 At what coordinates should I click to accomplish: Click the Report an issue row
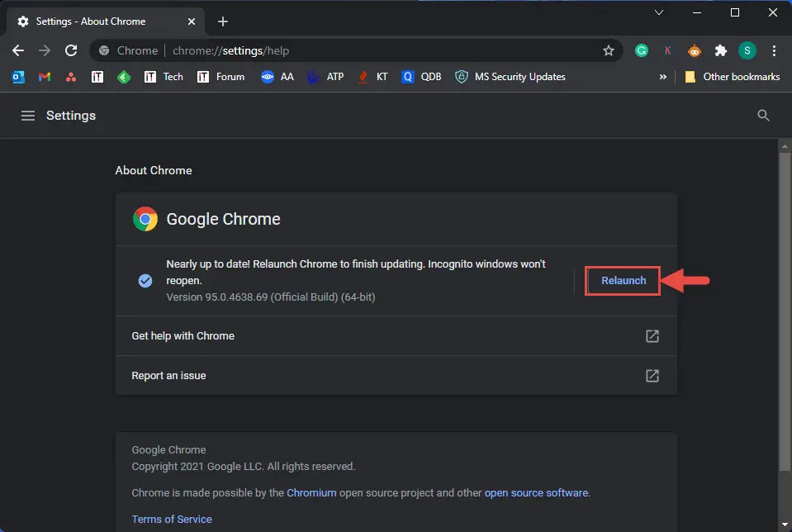pyautogui.click(x=396, y=376)
